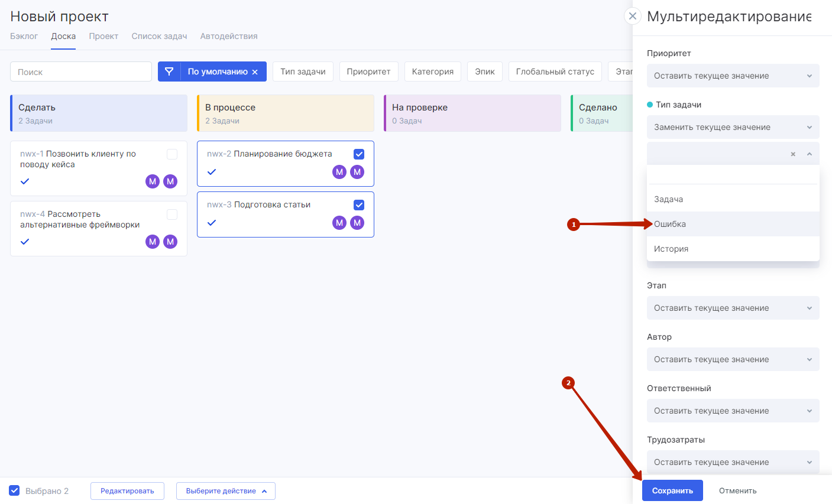Click the Поиск search field
This screenshot has width=832, height=504.
[x=81, y=72]
